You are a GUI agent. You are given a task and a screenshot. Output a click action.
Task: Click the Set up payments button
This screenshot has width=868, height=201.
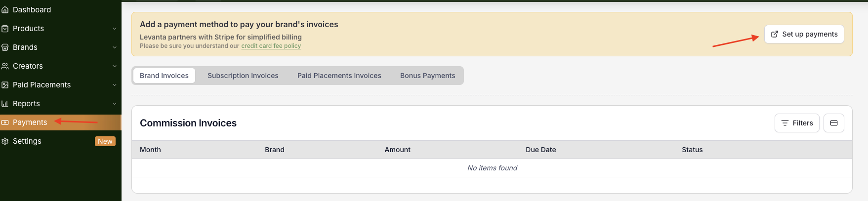[x=804, y=34]
